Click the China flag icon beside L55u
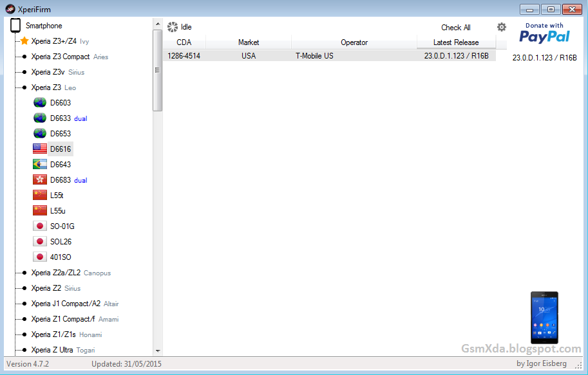Image resolution: width=588 pixels, height=375 pixels. click(x=40, y=210)
